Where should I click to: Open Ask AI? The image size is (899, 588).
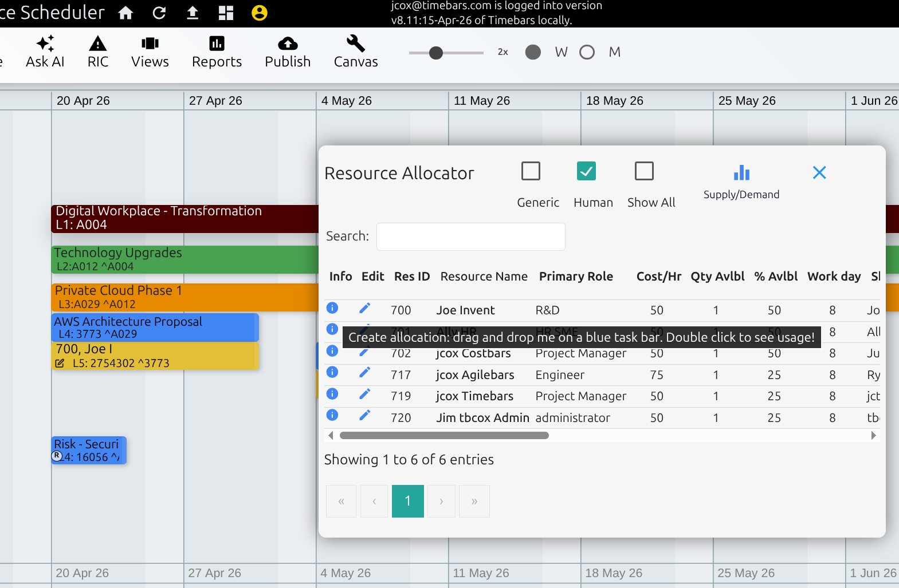tap(45, 52)
